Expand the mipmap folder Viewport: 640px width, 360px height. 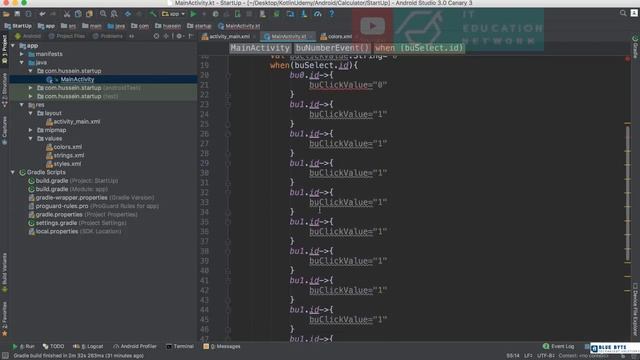[x=30, y=130]
